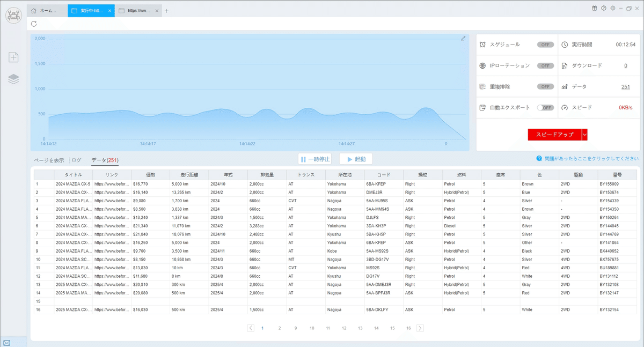Select the MT transmission cell
Screen dimensions: 644x347
[306, 260]
